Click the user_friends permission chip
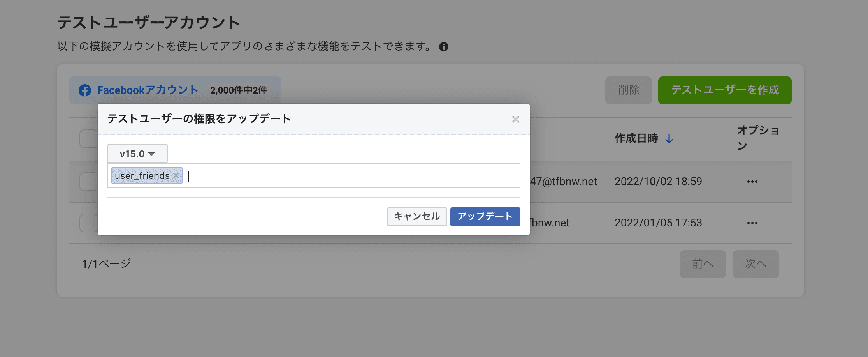Image resolution: width=868 pixels, height=357 pixels. [142, 176]
